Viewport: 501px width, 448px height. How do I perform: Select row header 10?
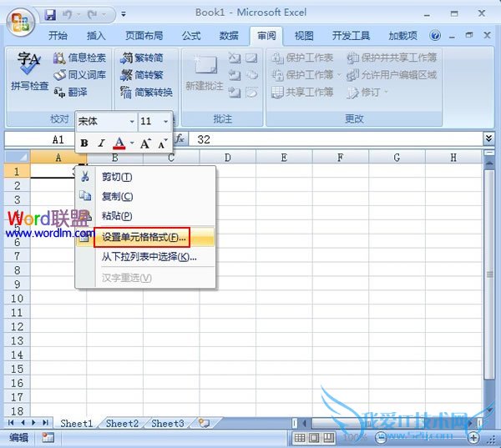[18, 298]
